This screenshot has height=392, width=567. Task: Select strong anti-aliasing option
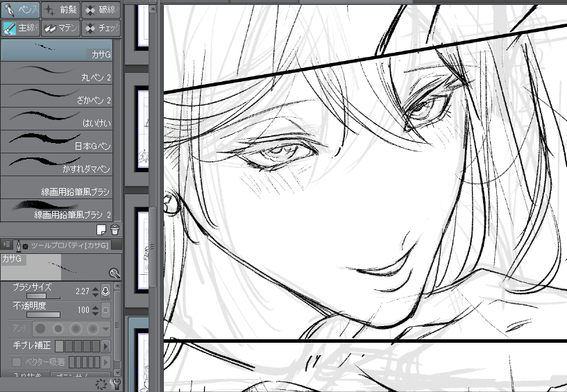pos(93,329)
